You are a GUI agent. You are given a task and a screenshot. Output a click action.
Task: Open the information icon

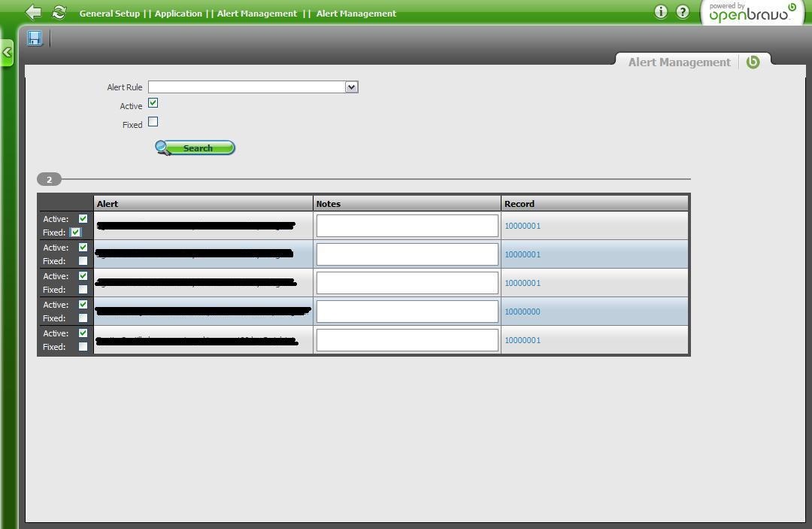tap(660, 12)
